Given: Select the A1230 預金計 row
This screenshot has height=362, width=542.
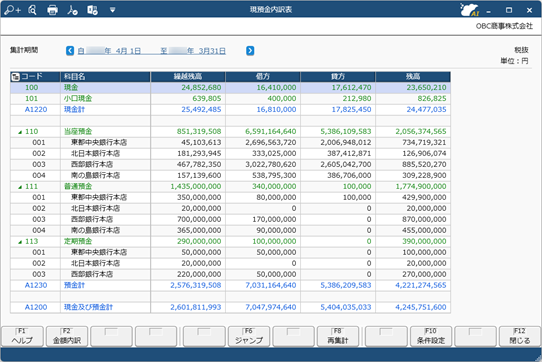Looking at the screenshot, I should (x=230, y=285).
